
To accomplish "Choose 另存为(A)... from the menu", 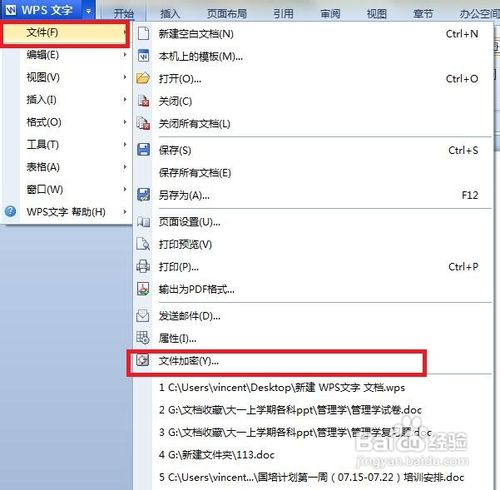I will pyautogui.click(x=313, y=195).
